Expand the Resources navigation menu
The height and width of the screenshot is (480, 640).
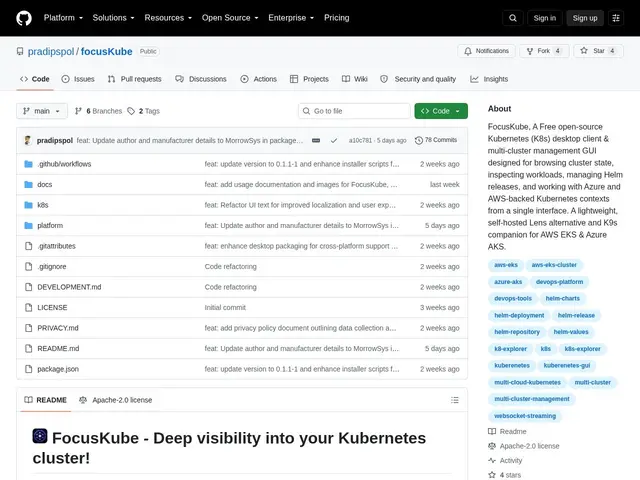click(x=168, y=18)
